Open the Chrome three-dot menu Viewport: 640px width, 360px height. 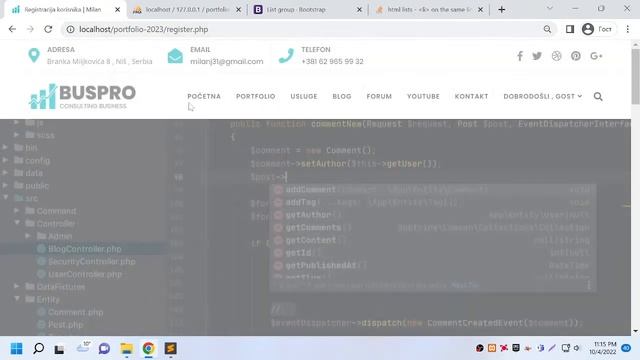coord(628,29)
